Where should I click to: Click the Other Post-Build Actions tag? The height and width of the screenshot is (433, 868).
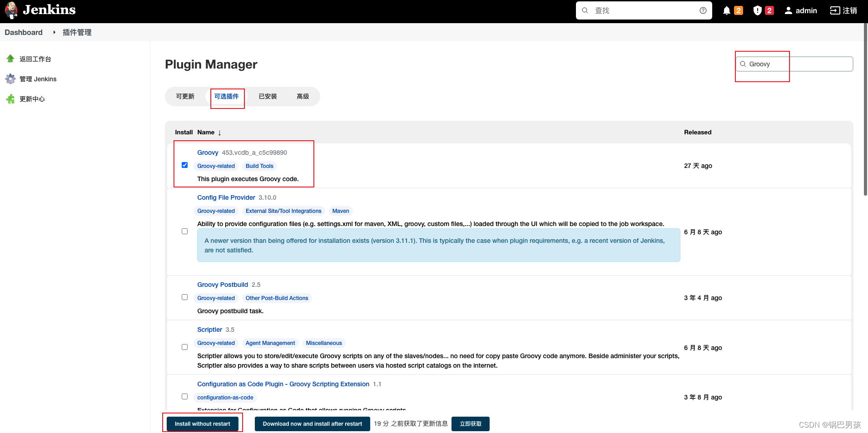pos(277,298)
